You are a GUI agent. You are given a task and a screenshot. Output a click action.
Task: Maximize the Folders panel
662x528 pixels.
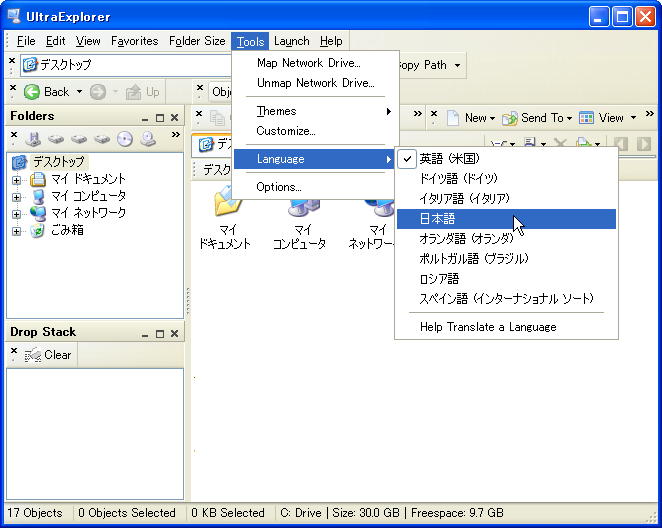[x=160, y=118]
